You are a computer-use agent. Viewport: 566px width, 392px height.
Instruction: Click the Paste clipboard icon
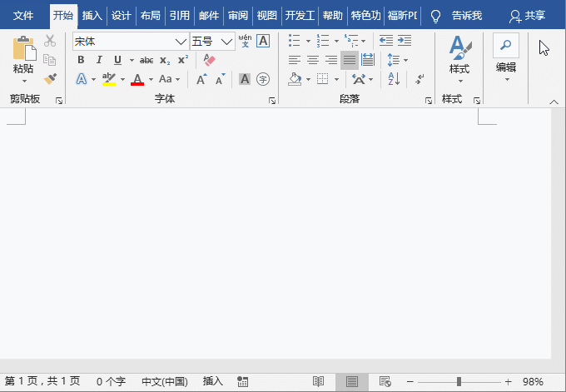pos(24,48)
